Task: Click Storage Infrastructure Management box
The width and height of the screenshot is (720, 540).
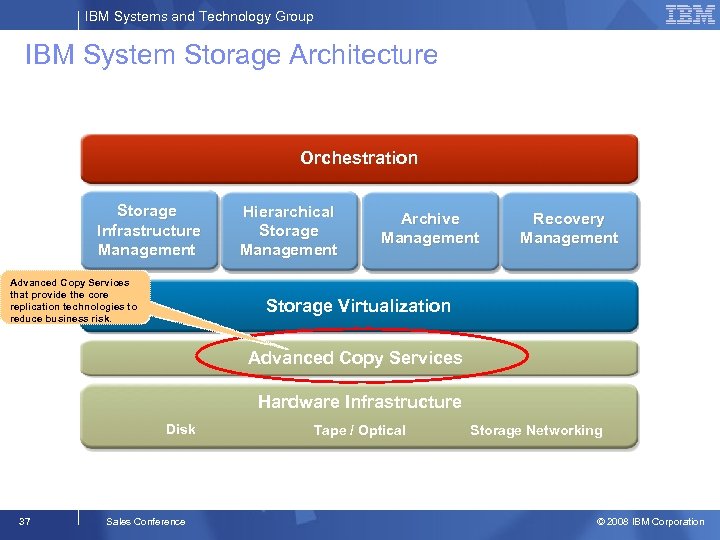Action: click(149, 230)
